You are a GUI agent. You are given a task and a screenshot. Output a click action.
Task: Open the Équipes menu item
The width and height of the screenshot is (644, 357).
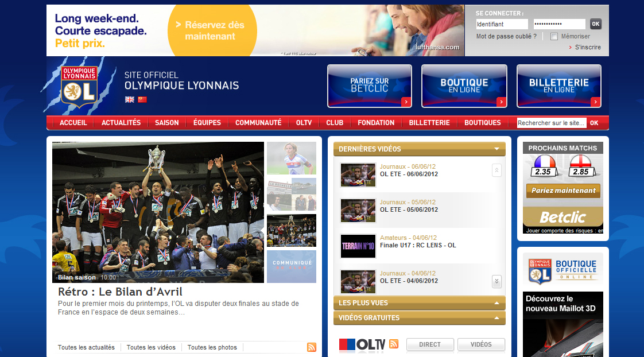pyautogui.click(x=207, y=123)
